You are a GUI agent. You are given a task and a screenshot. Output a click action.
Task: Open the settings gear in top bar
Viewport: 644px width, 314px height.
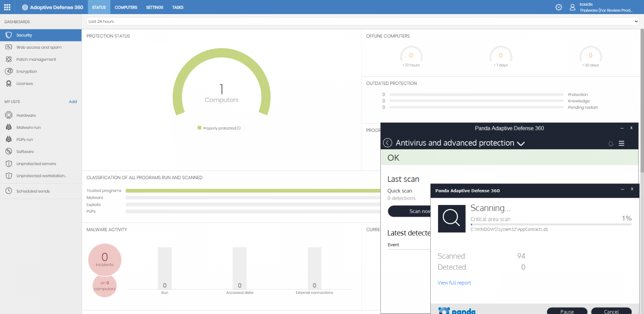(559, 7)
